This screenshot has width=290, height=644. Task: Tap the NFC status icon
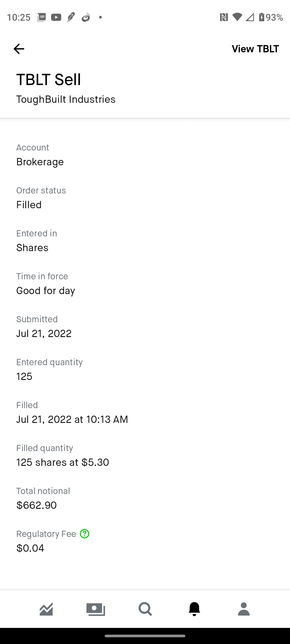(x=224, y=17)
